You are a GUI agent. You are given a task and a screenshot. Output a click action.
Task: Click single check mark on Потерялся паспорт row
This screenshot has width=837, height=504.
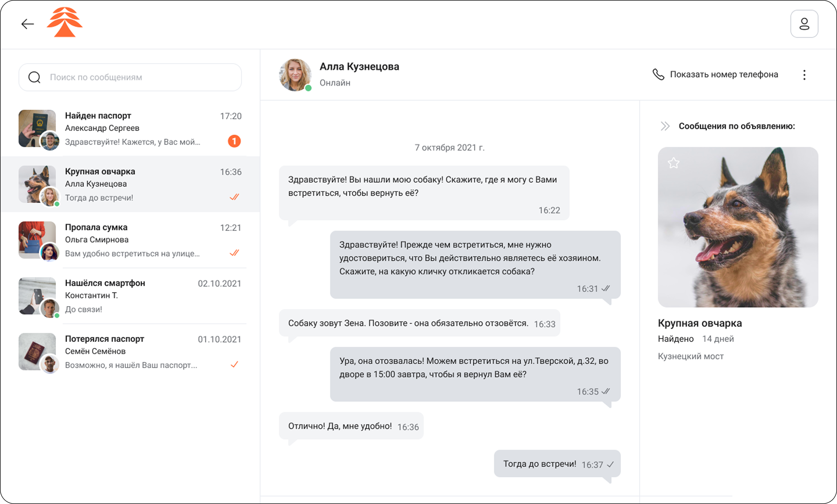pos(234,364)
